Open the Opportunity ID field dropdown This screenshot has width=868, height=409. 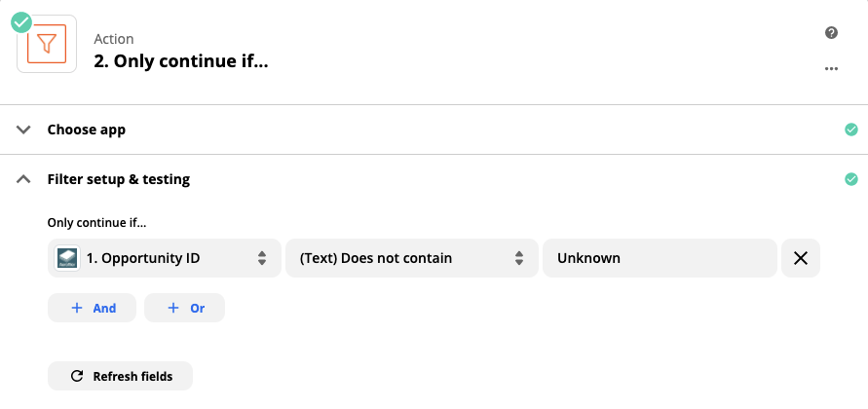pos(164,258)
